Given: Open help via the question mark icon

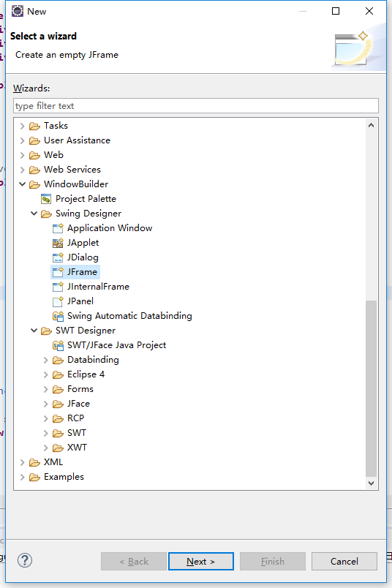Looking at the screenshot, I should click(x=25, y=560).
